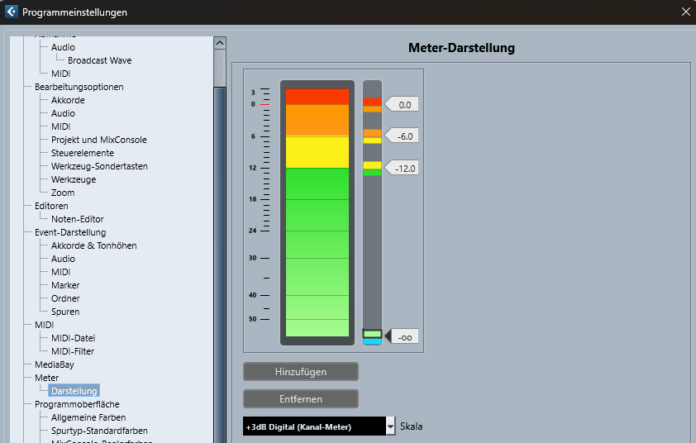The width and height of the screenshot is (696, 443).
Task: Click scroll up arrow of settings tree
Action: click(220, 43)
